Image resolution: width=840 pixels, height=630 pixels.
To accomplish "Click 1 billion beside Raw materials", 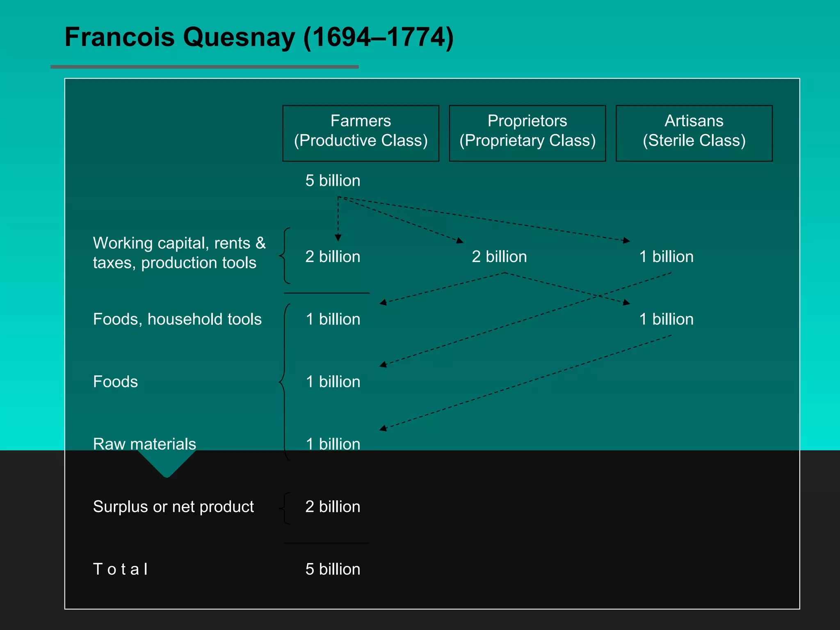I will [333, 444].
